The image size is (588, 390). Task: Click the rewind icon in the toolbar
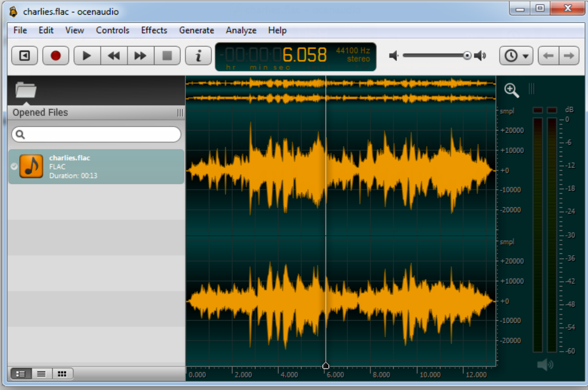click(114, 55)
